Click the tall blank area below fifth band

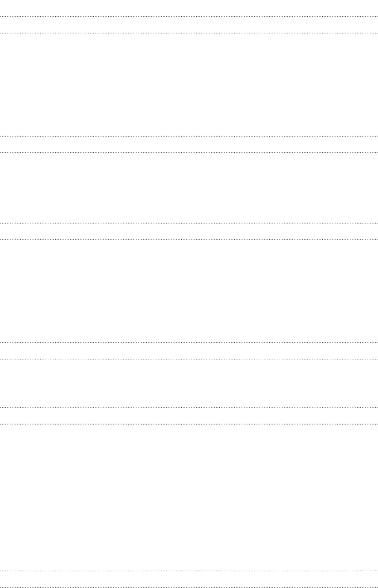click(189, 497)
